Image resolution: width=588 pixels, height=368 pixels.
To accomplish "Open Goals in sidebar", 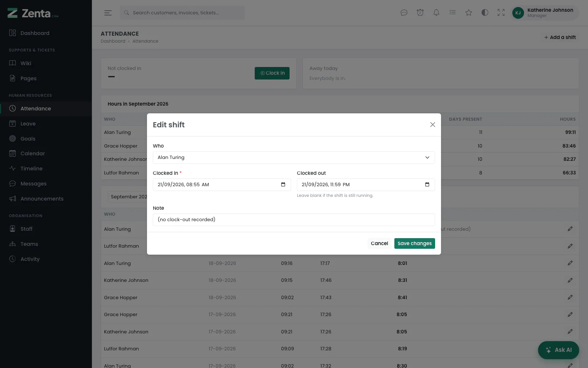I will pyautogui.click(x=46, y=139).
